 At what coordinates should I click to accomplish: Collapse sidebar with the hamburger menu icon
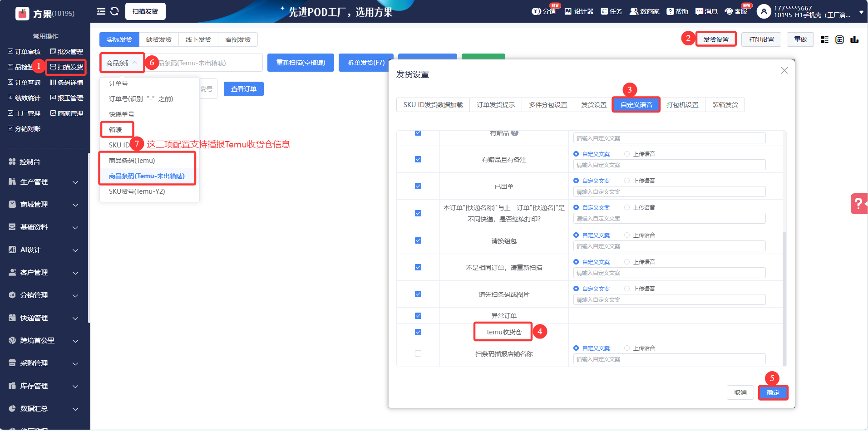(x=101, y=11)
